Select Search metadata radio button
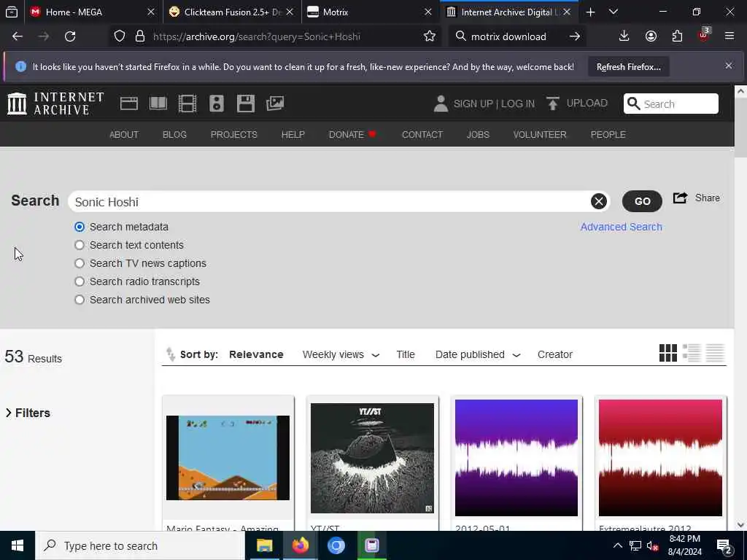This screenshot has height=560, width=747. (80, 227)
